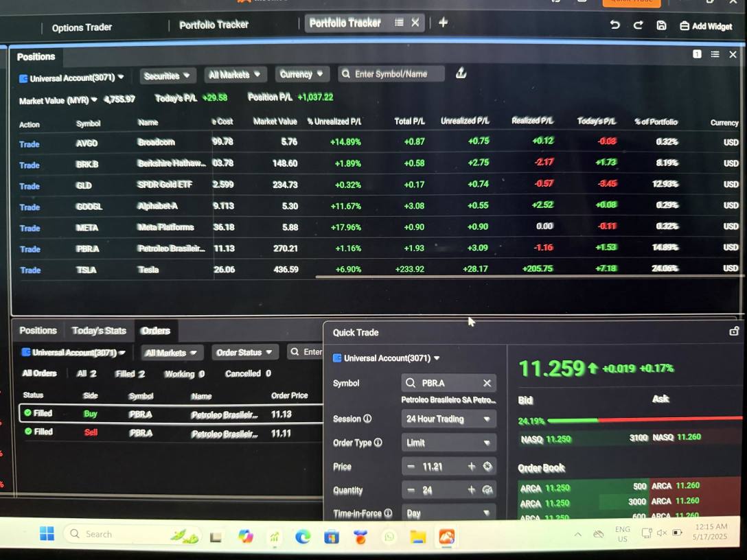Screen dimensions: 747x560
Task: Open the active Portfolio Tracker tab menu icon
Action: click(399, 23)
